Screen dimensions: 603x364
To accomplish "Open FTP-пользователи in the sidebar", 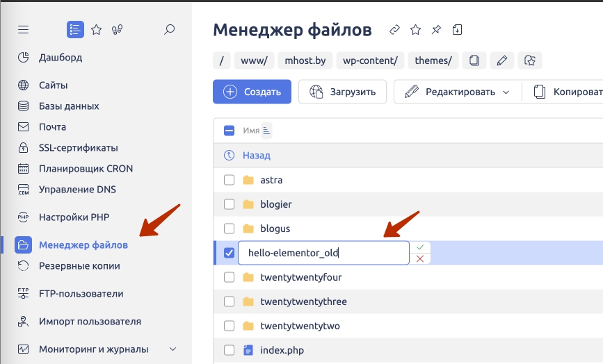I will 81,294.
